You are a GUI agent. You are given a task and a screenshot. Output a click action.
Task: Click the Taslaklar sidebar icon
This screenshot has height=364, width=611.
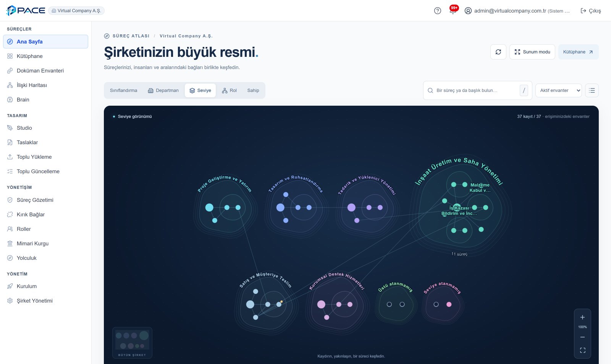coord(10,142)
